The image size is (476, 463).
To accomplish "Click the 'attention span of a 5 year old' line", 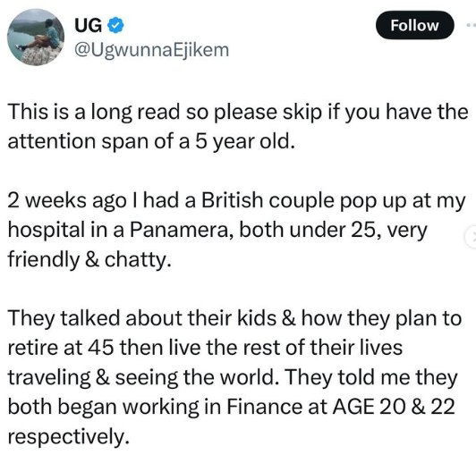I will pyautogui.click(x=151, y=141).
